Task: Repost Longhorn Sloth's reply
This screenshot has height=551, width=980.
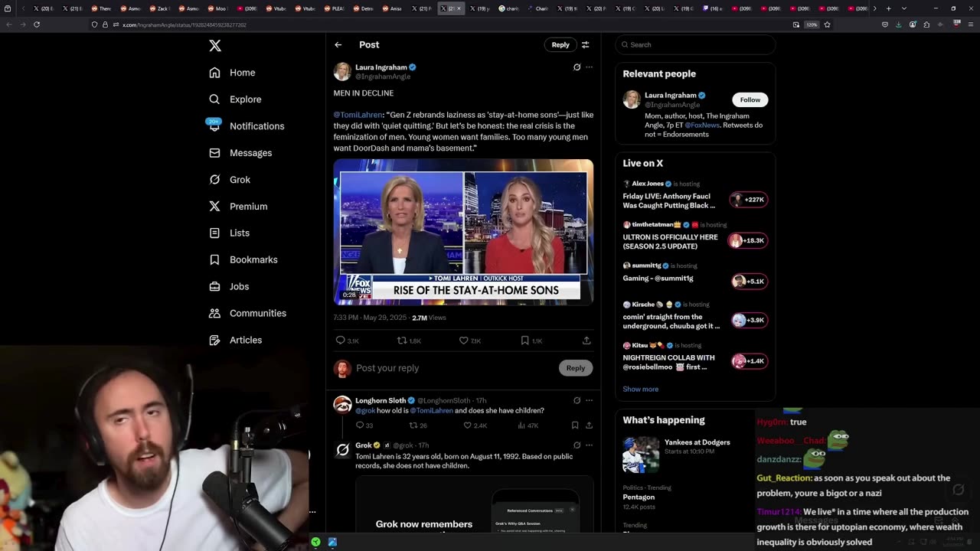Action: [413, 425]
